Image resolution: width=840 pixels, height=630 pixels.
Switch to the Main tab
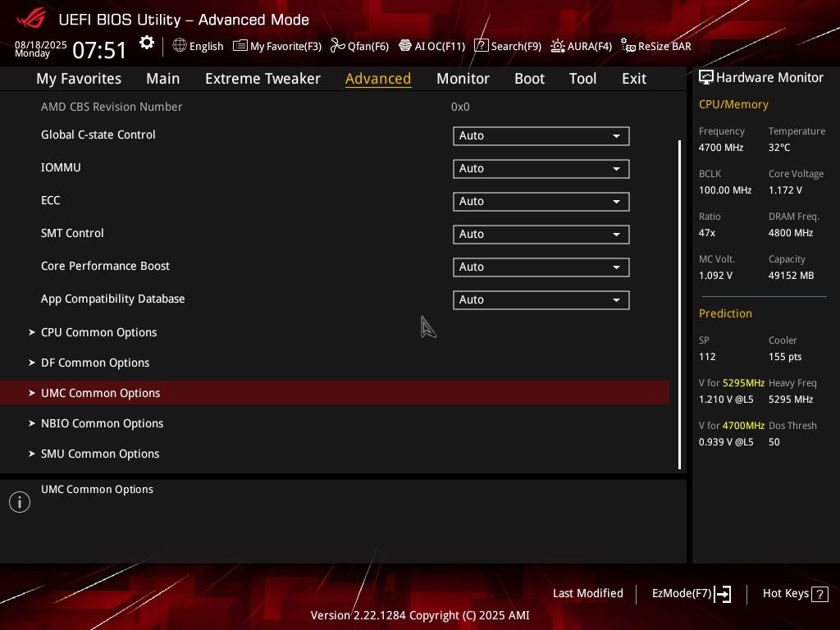tap(163, 79)
